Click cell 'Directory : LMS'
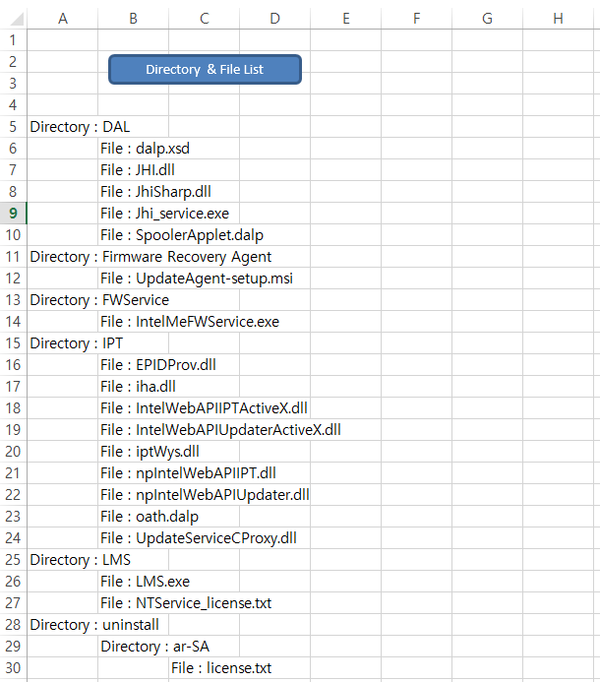 [x=80, y=560]
